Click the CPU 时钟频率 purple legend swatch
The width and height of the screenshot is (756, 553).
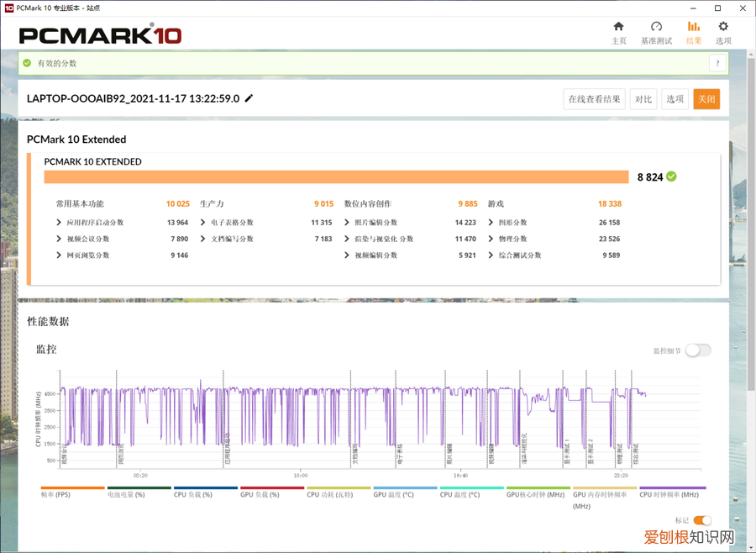pyautogui.click(x=672, y=487)
